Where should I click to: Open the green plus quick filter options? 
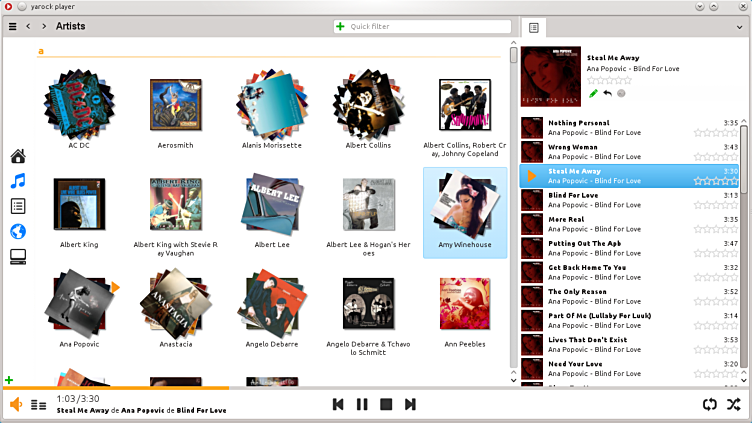click(341, 26)
